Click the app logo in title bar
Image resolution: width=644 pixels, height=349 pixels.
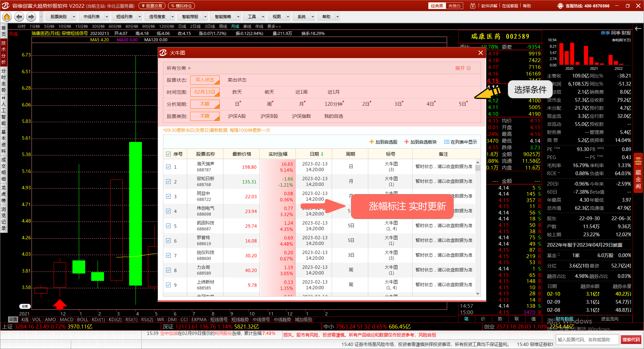coord(6,6)
